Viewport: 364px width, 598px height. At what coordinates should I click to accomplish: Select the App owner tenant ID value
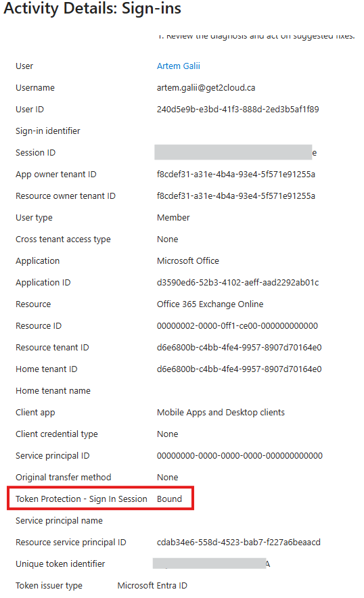[x=236, y=175]
